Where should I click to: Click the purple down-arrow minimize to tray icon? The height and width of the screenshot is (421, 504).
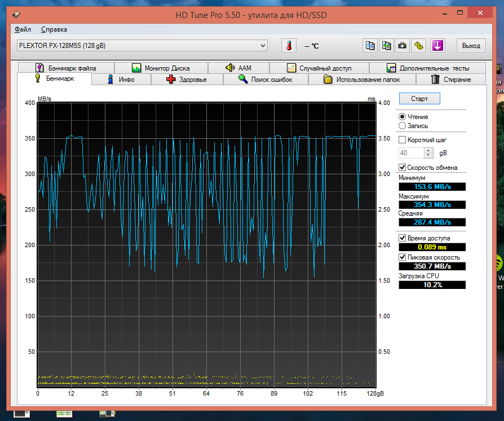click(x=437, y=46)
